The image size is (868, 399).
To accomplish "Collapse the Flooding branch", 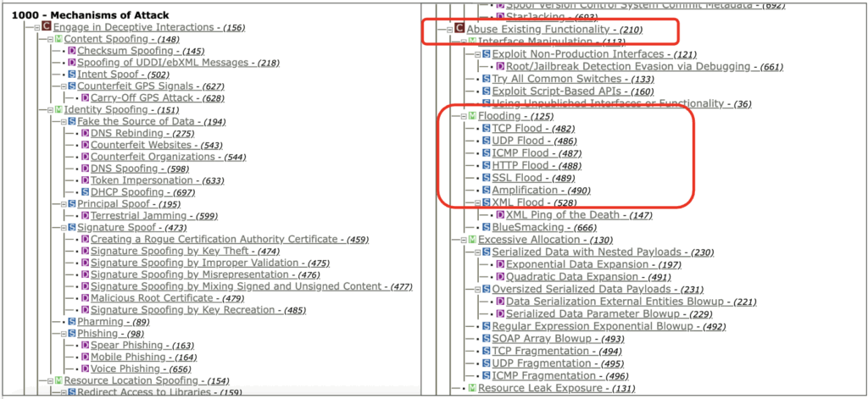I will tap(462, 116).
